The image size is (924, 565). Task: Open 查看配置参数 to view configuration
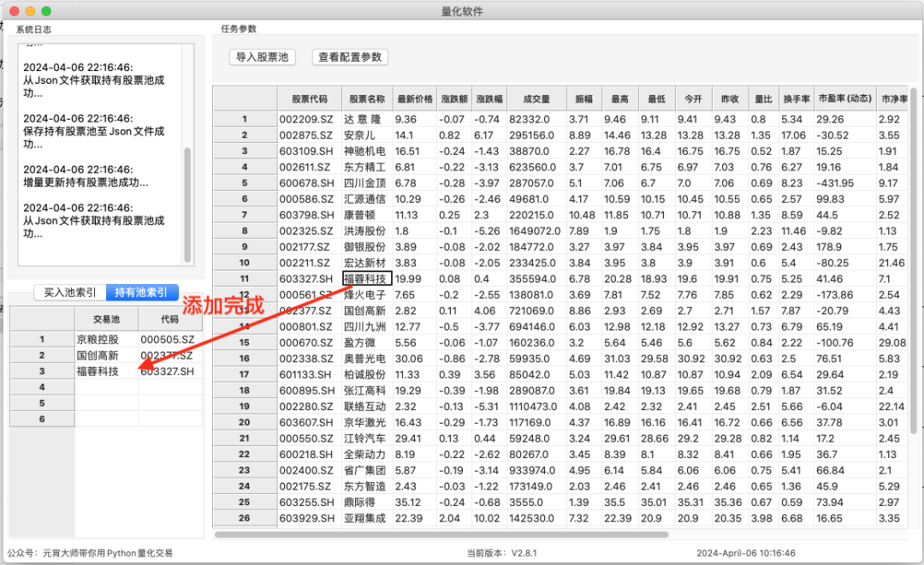(x=349, y=56)
